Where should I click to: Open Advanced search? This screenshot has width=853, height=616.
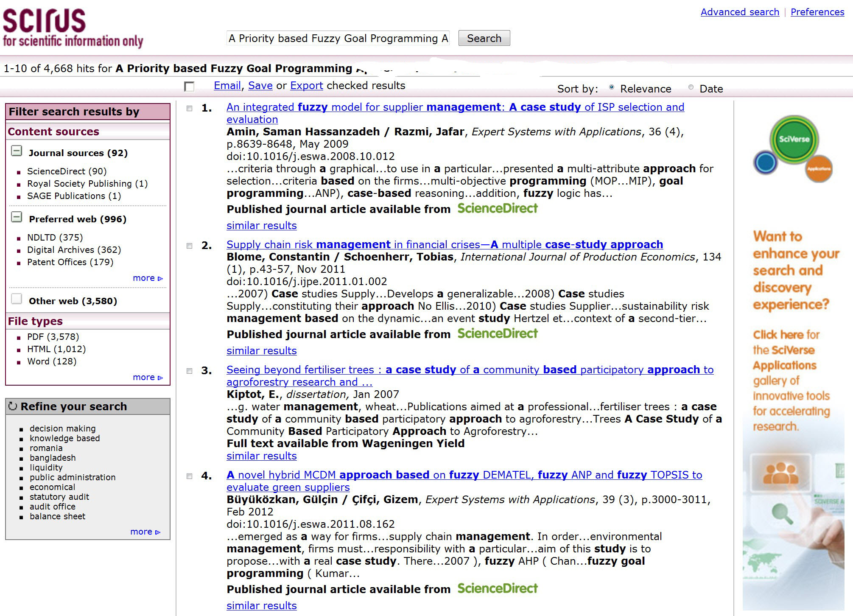740,12
